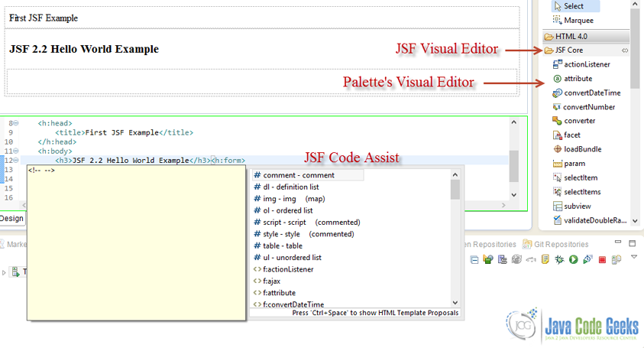
Task: Click 'First JSF Example' text in design preview
Action: click(44, 18)
